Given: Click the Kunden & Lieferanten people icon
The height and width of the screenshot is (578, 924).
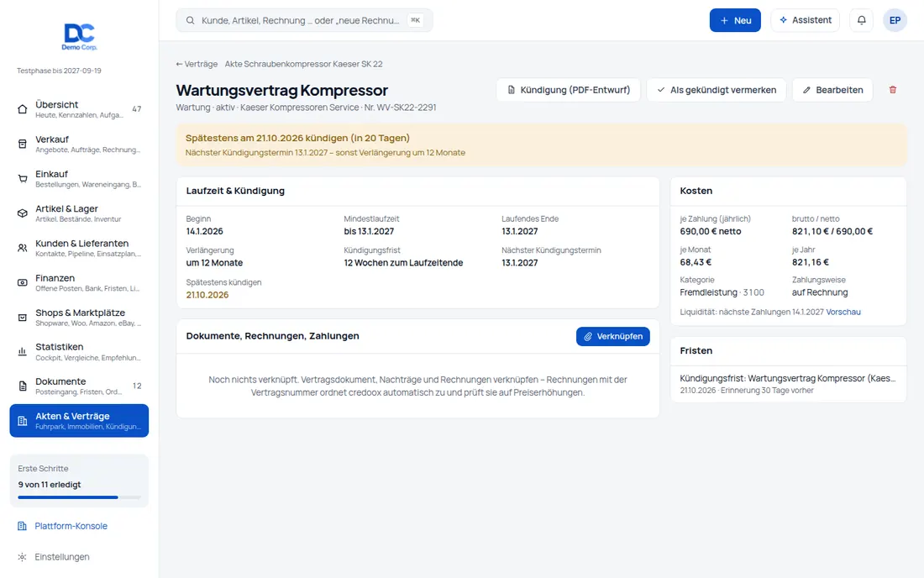Looking at the screenshot, I should [x=23, y=248].
